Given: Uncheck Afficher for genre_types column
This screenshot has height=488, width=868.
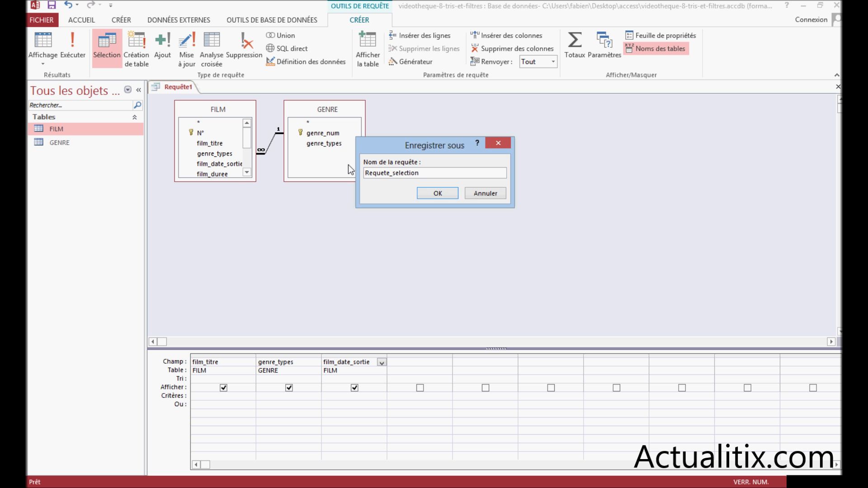Looking at the screenshot, I should [289, 388].
